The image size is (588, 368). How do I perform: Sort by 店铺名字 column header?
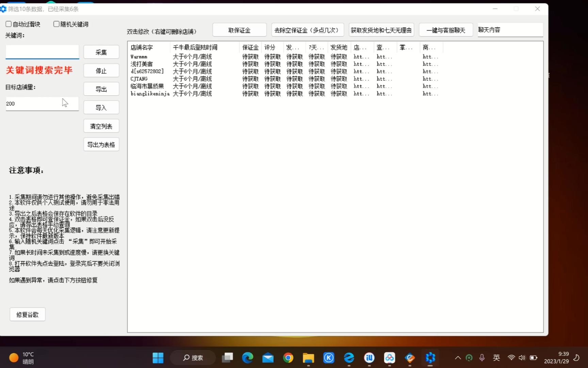(x=149, y=47)
